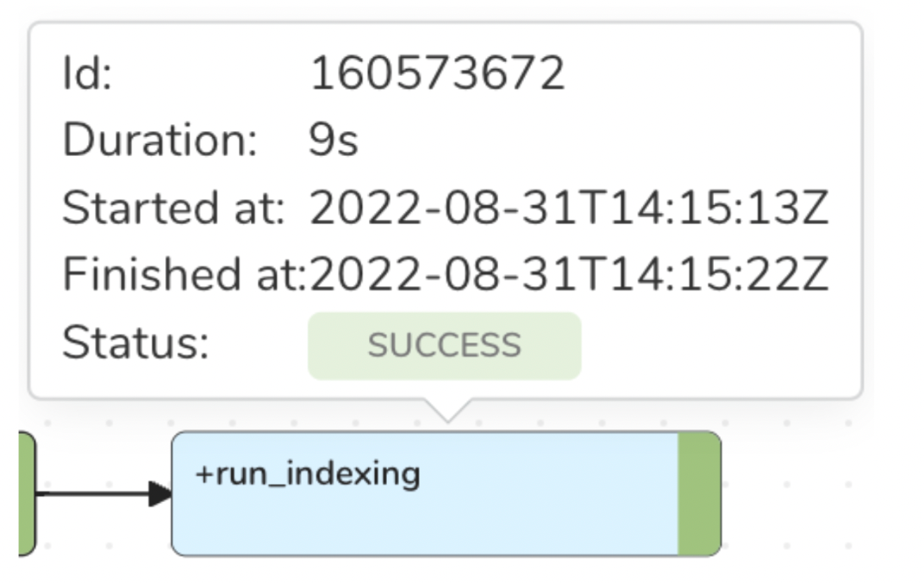
Task: Click the Id value 160573672
Action: pyautogui.click(x=436, y=73)
